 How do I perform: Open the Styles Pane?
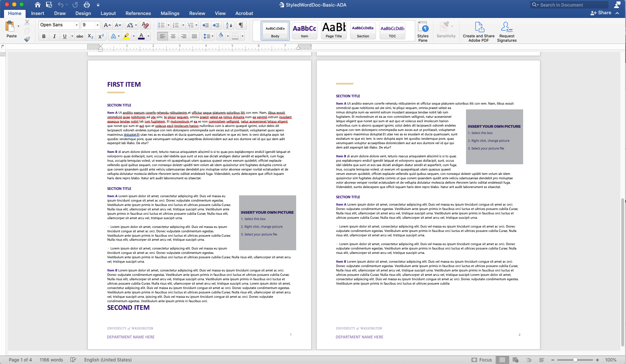click(423, 32)
